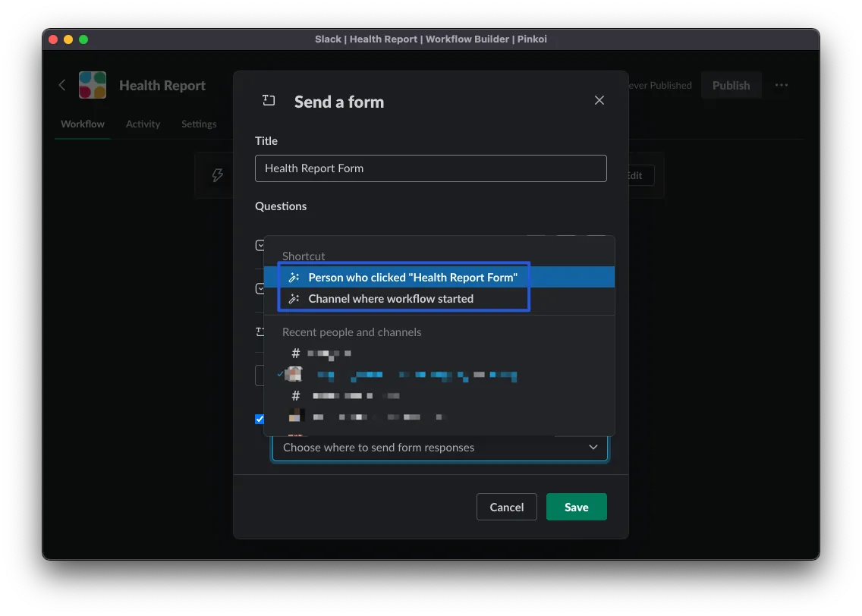Click the second question checkbox icon

click(260, 288)
